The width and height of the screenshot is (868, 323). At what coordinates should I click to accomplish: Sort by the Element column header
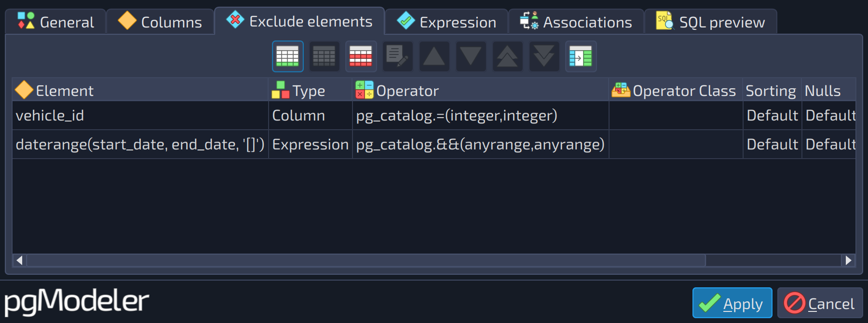coord(140,90)
